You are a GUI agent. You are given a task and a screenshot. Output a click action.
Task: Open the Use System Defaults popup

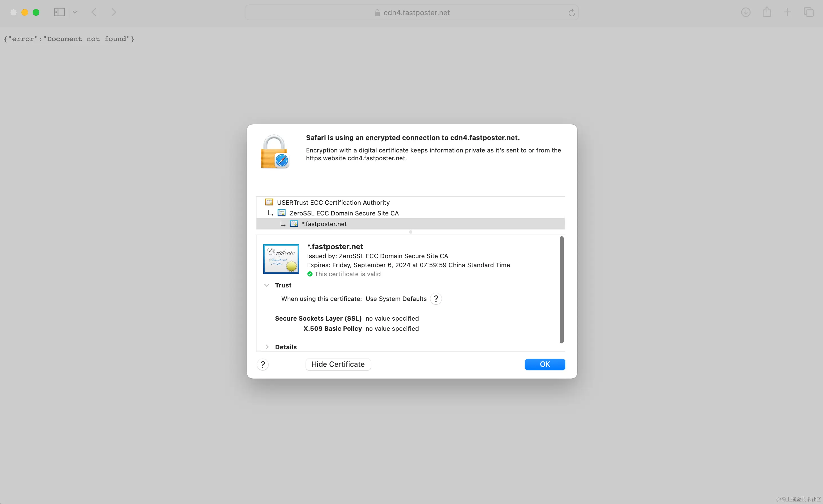pos(396,299)
